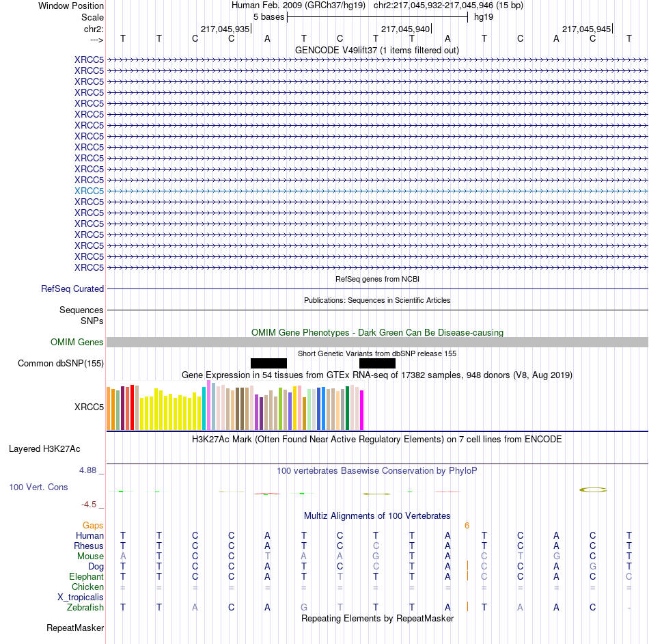
Task: Click the Layered H3K27Ac label
Action: click(44, 449)
